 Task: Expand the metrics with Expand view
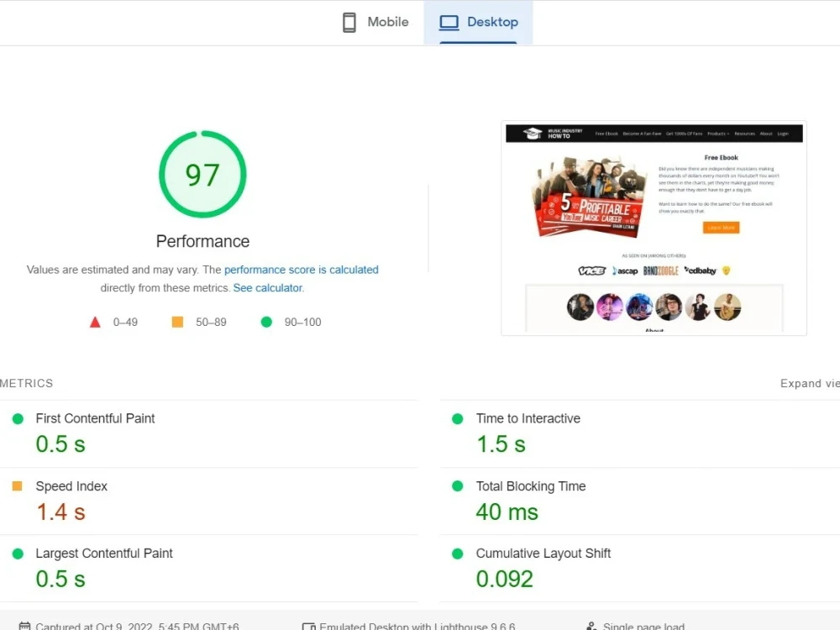[809, 383]
